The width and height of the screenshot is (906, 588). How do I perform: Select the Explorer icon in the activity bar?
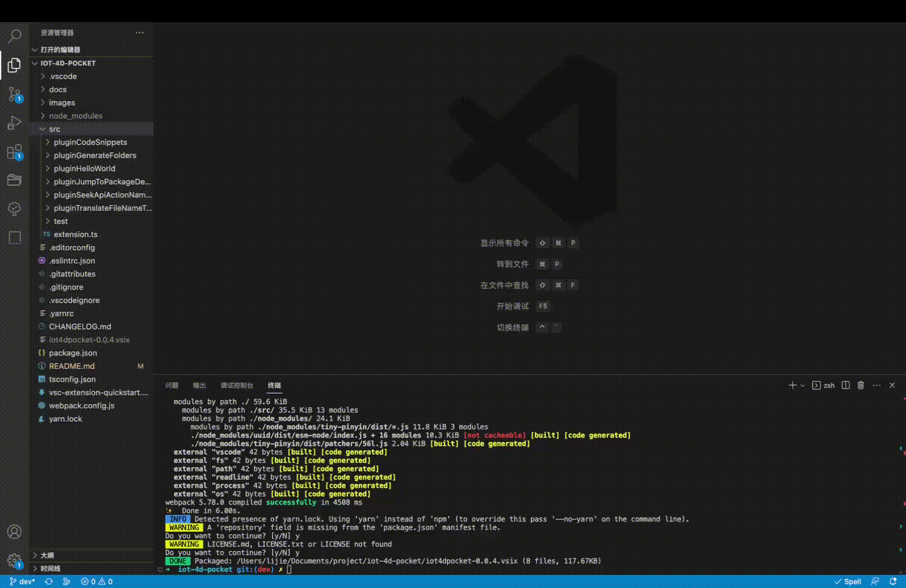click(x=14, y=65)
